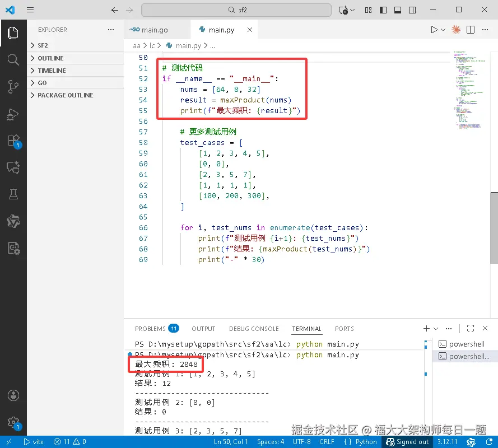The image size is (498, 448).
Task: Click the vite task in status bar
Action: tap(34, 442)
